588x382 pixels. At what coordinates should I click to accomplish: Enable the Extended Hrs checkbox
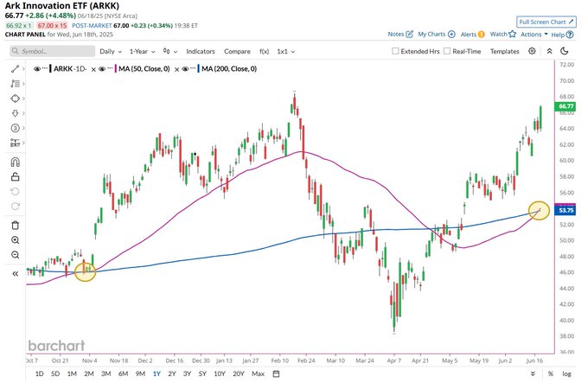(x=396, y=52)
